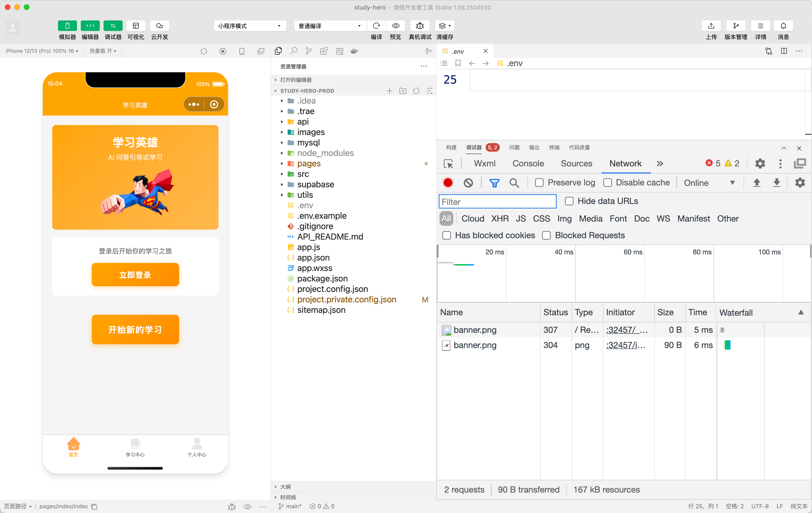Switch to the Console tab
The height and width of the screenshot is (513, 812).
pyautogui.click(x=528, y=164)
